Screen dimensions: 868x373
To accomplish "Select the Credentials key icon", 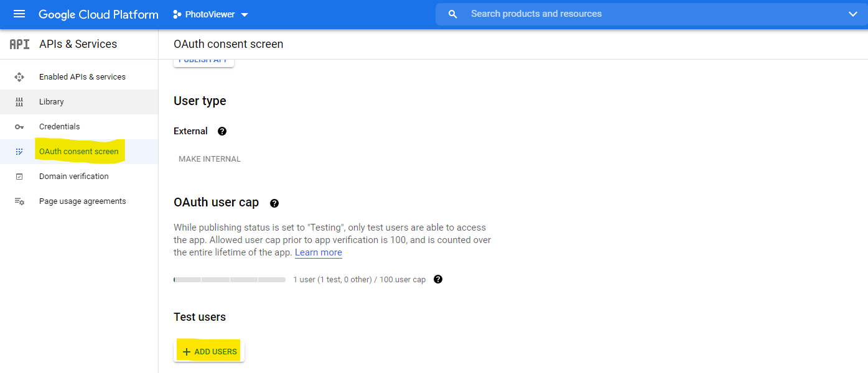I will (19, 126).
